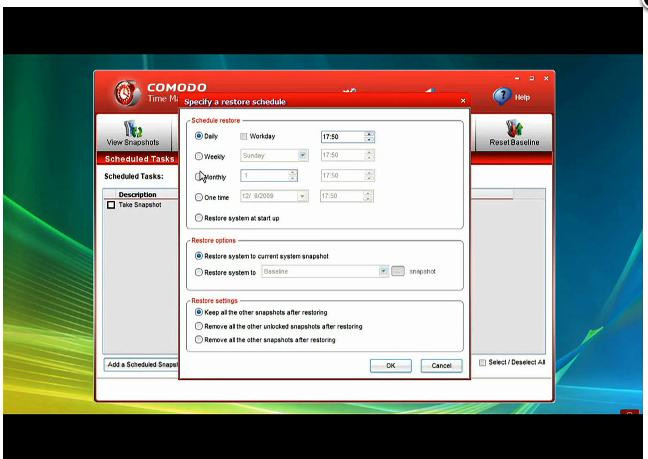Open the Baseline snapshot dropdown
Viewport: 648px width, 459px height.
[x=383, y=271]
